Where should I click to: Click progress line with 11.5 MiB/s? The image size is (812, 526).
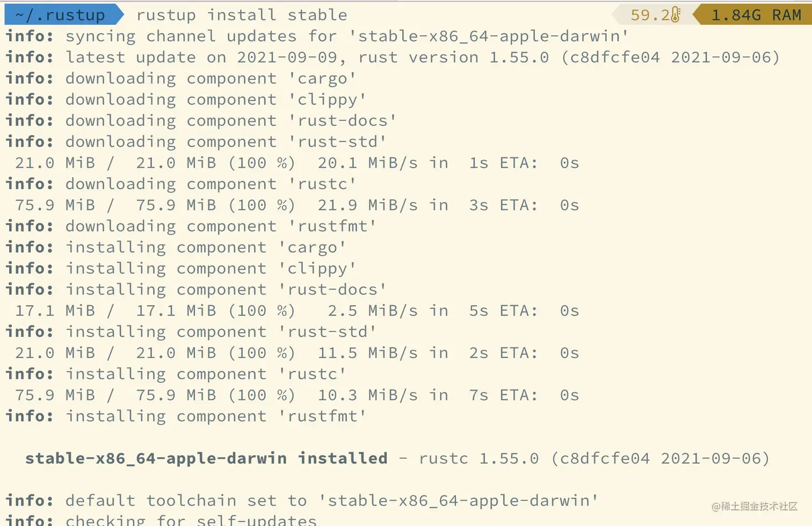[297, 353]
